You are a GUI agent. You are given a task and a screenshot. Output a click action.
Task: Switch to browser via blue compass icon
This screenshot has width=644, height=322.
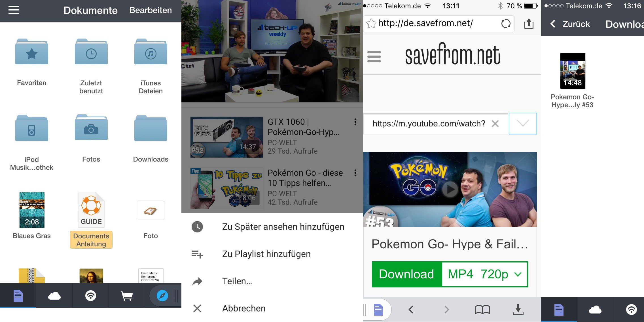coord(162,296)
